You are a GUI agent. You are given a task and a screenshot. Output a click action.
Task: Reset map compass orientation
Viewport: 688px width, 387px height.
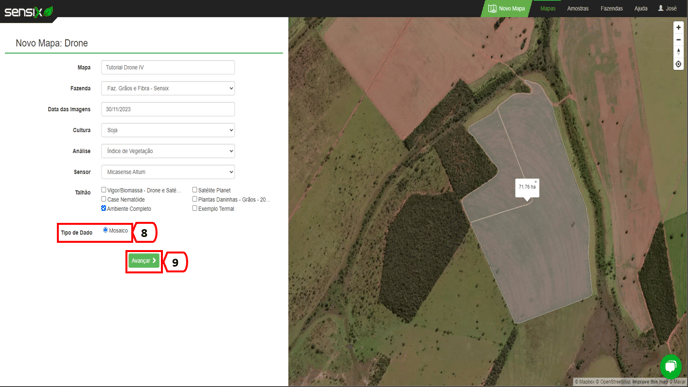[x=678, y=52]
